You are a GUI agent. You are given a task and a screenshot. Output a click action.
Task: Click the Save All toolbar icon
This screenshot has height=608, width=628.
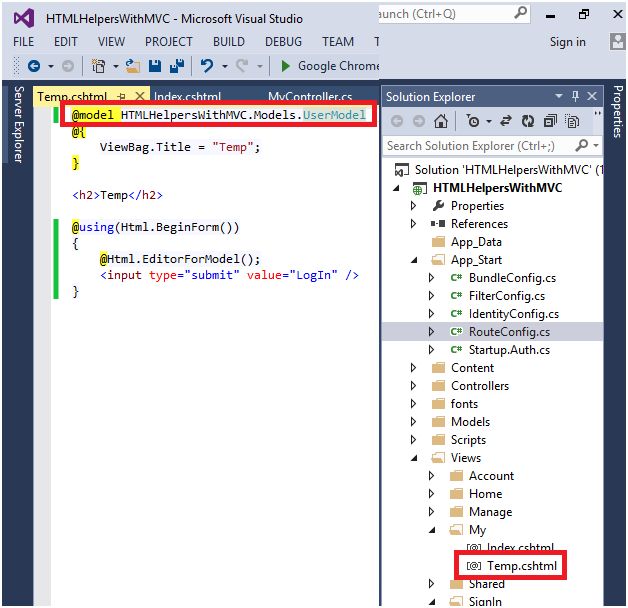coord(177,66)
